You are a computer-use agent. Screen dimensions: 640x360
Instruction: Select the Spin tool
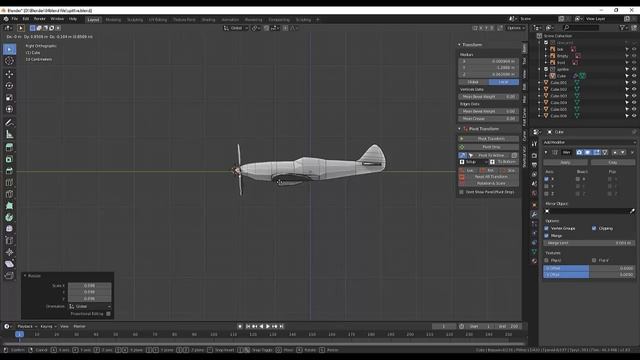tap(9, 218)
